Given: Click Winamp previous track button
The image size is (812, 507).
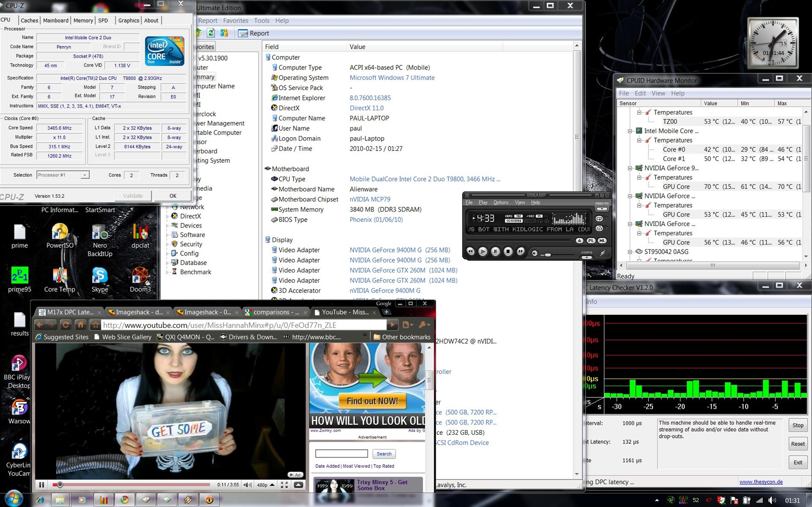Looking at the screenshot, I should (x=470, y=252).
